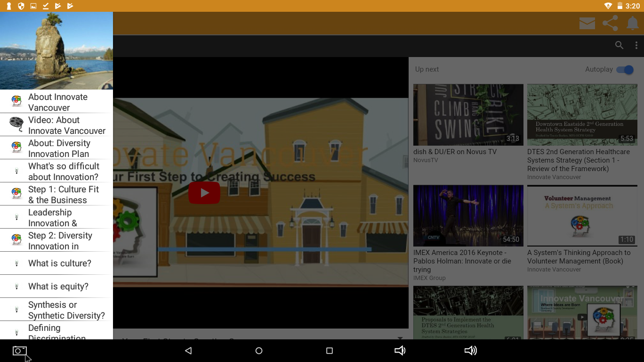Click logo icon beside About Innovate Vancouver

[16, 101]
